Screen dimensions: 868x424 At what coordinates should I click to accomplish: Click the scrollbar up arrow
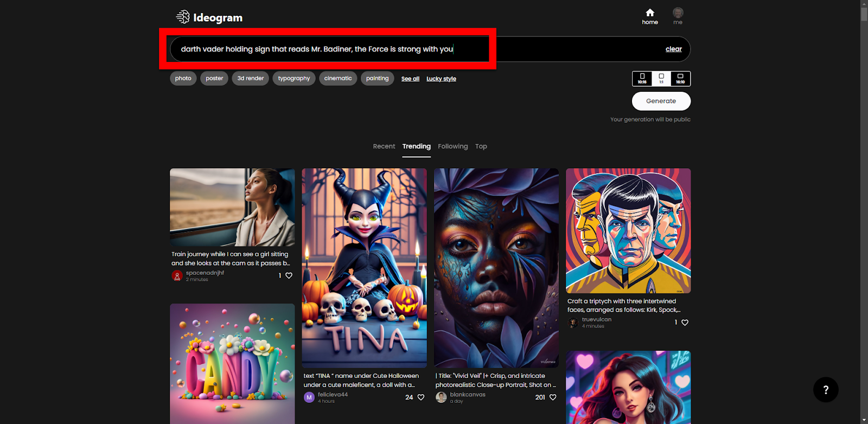point(864,3)
